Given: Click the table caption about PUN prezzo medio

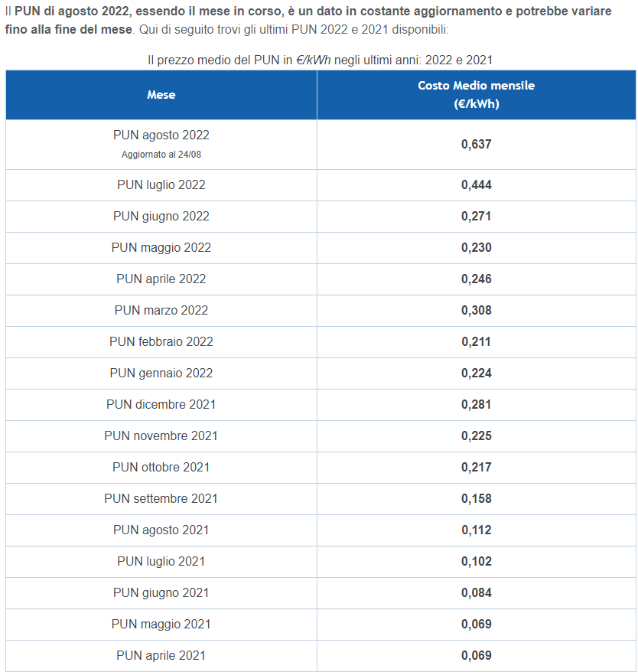Looking at the screenshot, I should (x=320, y=60).
